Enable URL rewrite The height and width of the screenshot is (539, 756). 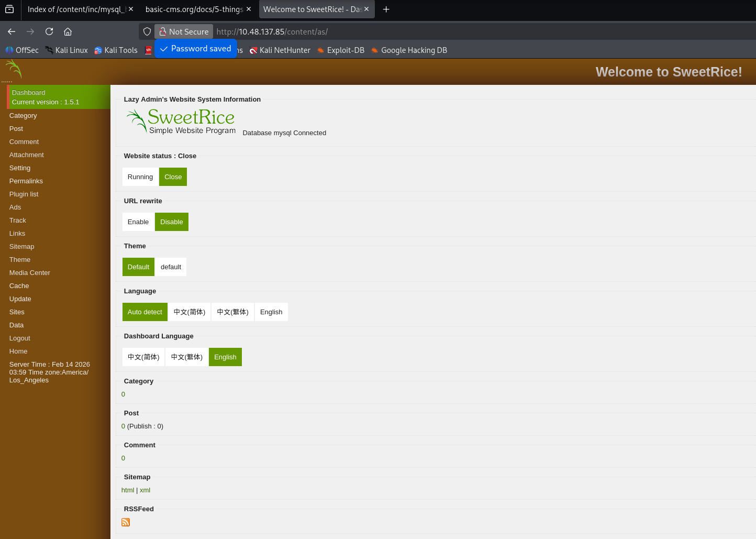(138, 222)
